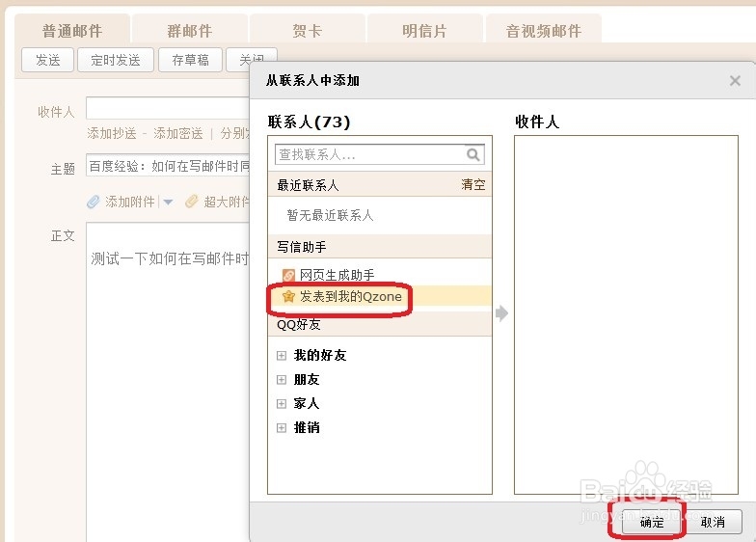Click the 写信助手 section header
This screenshot has width=756, height=542.
click(x=380, y=247)
